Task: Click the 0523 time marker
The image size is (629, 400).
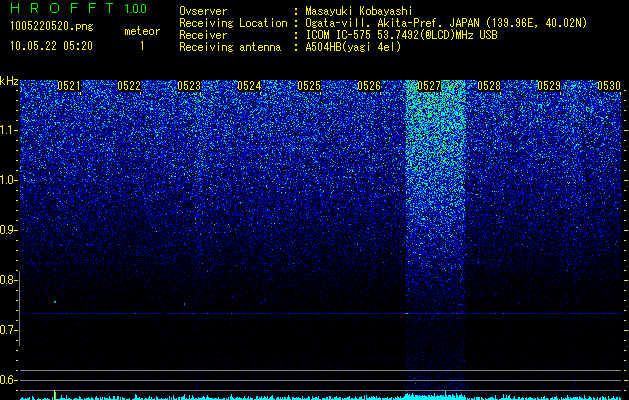Action: [x=189, y=86]
